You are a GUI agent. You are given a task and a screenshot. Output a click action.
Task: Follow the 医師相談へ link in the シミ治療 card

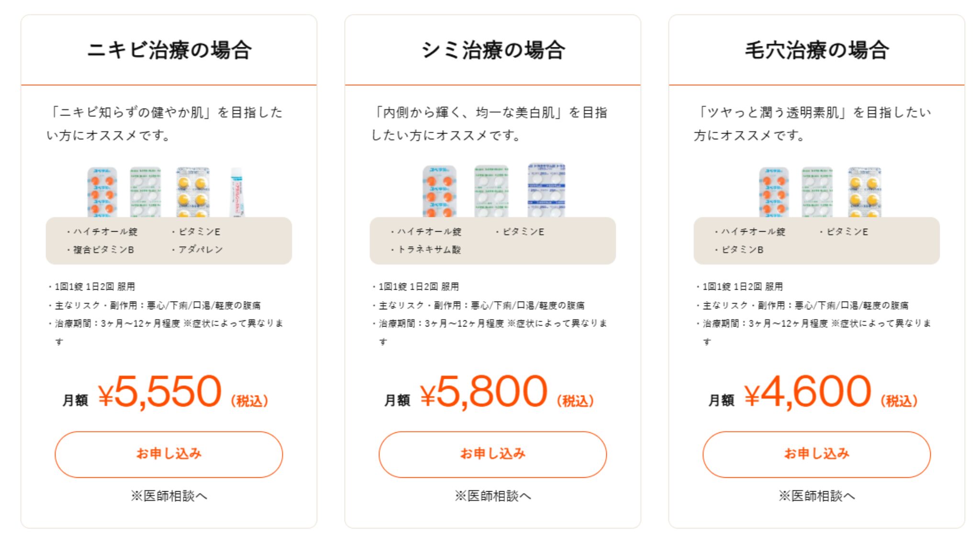pos(492,496)
